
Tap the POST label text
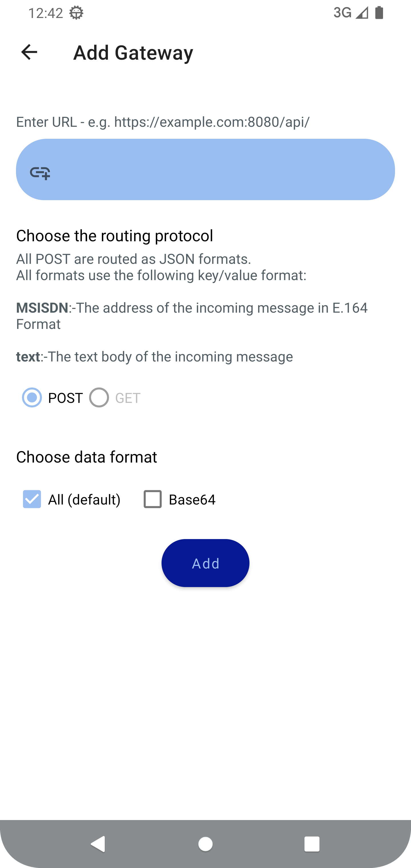[x=65, y=398]
